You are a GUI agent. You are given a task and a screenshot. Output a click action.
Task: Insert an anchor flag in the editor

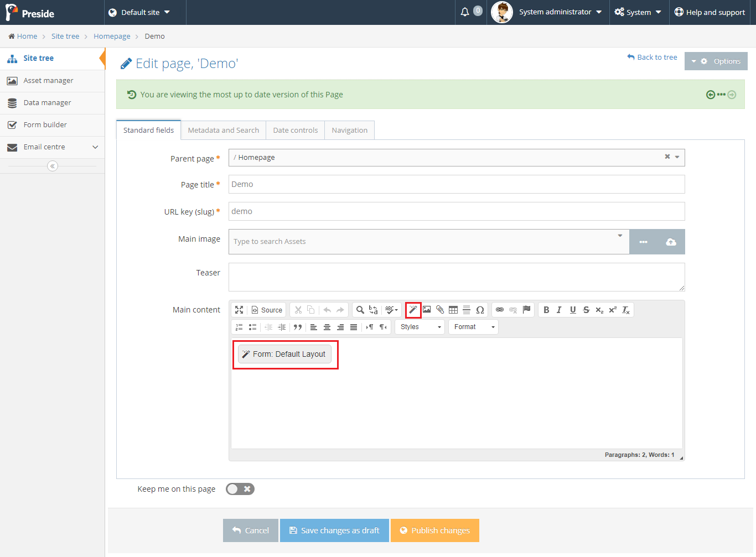[x=526, y=310]
